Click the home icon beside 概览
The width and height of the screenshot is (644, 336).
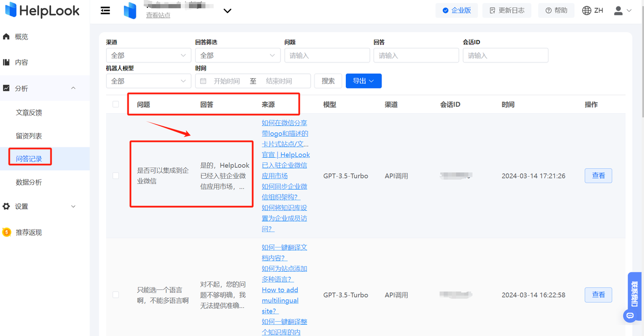6,37
